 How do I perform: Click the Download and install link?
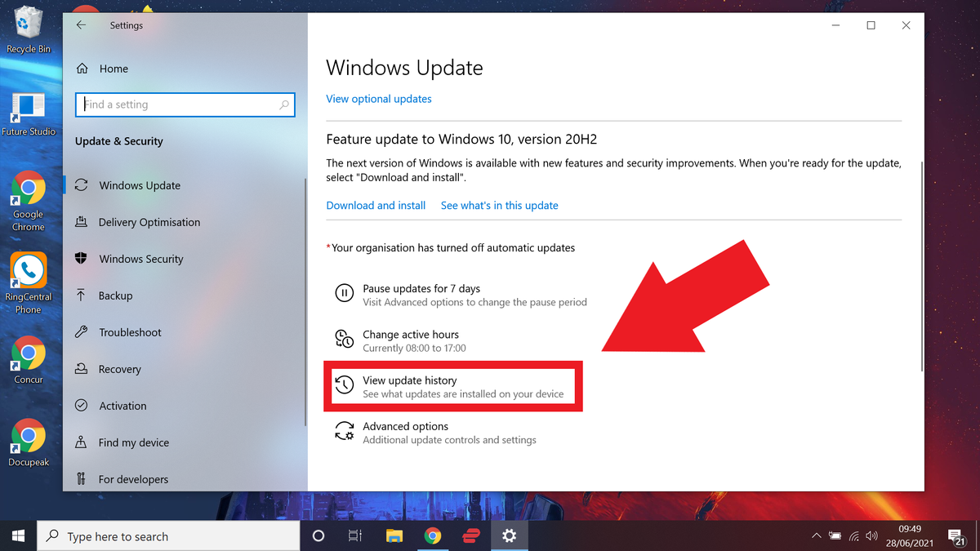(x=376, y=205)
